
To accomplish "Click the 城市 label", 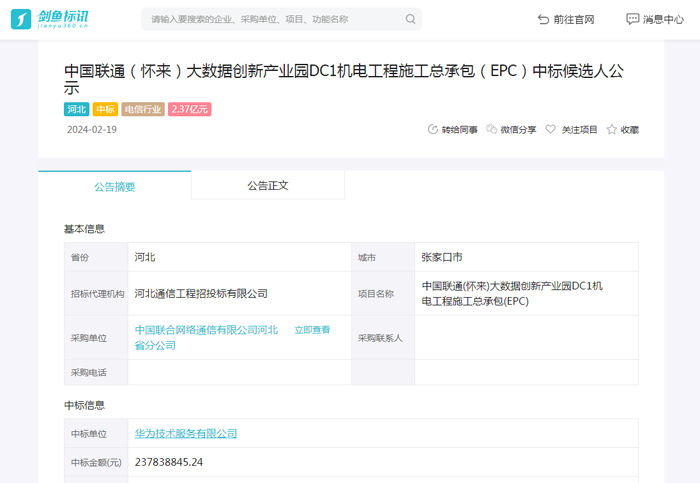I will 367,258.
